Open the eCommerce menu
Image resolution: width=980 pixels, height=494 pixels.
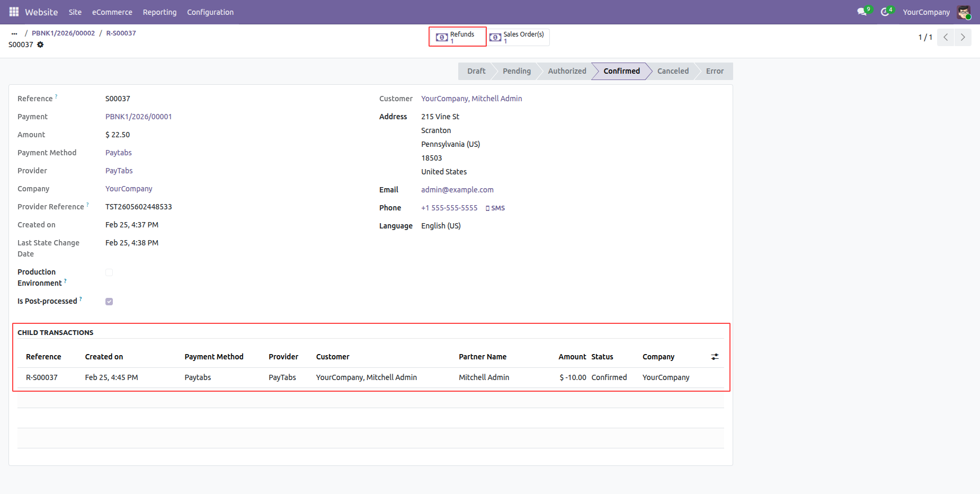112,12
